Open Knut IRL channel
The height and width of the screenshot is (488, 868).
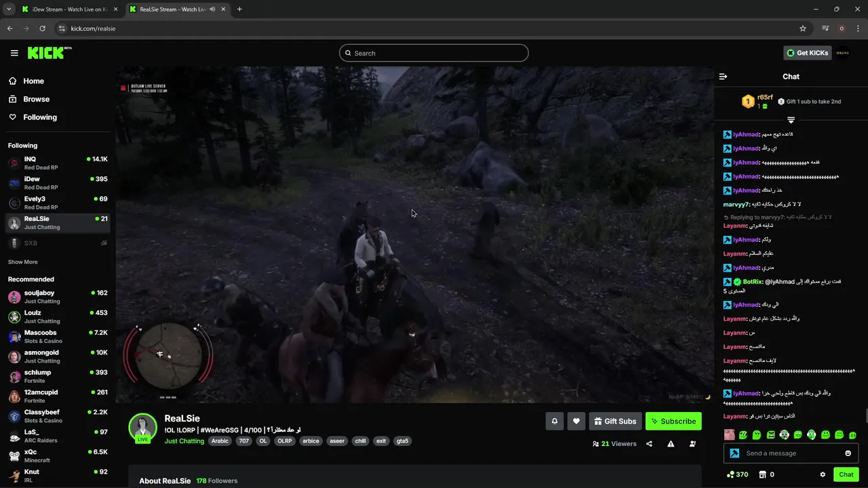58,475
